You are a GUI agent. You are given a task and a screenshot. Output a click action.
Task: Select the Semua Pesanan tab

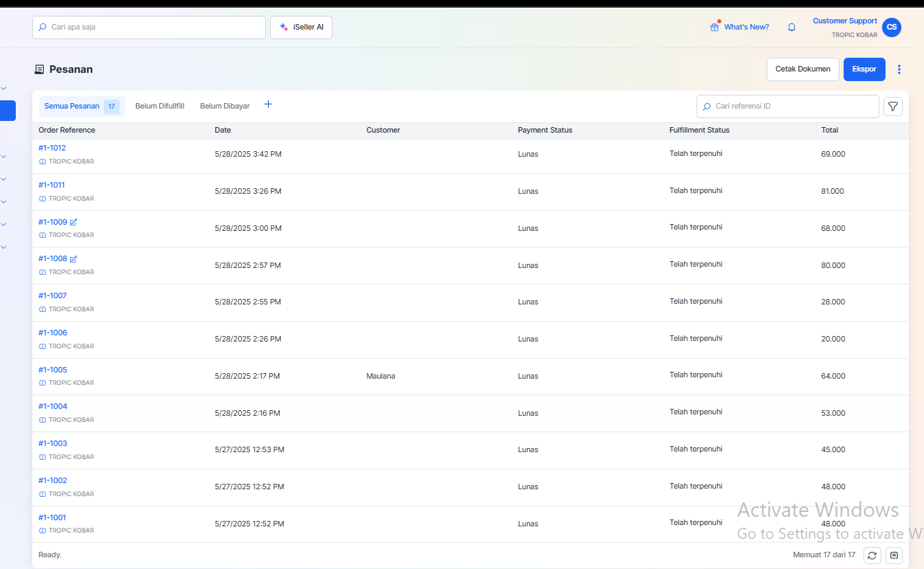click(x=72, y=107)
